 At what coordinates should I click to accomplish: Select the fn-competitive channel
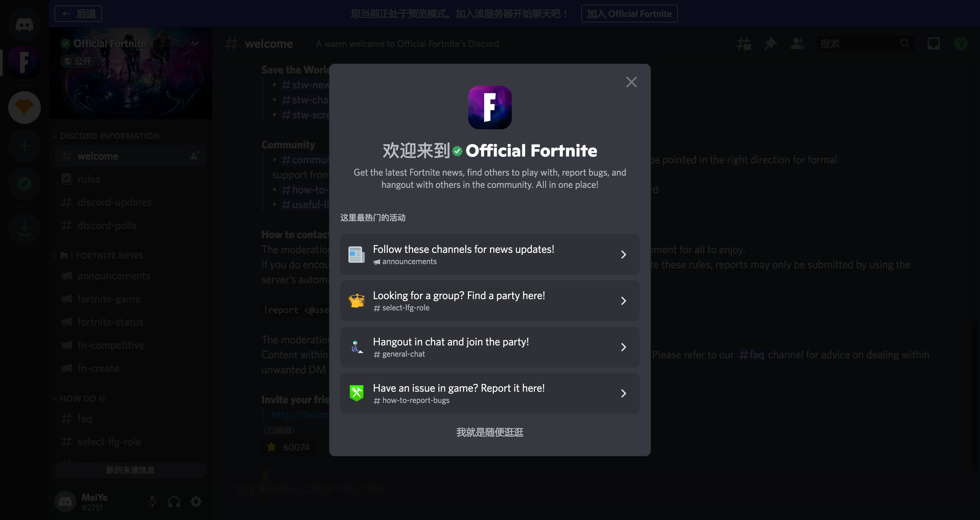pyautogui.click(x=130, y=345)
